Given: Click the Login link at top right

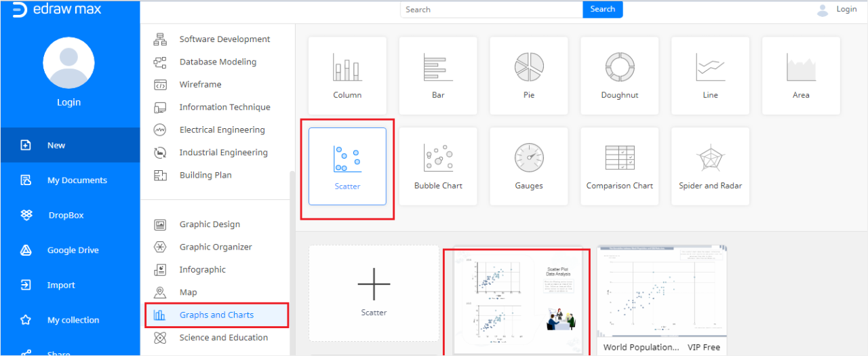Looking at the screenshot, I should click(x=846, y=9).
